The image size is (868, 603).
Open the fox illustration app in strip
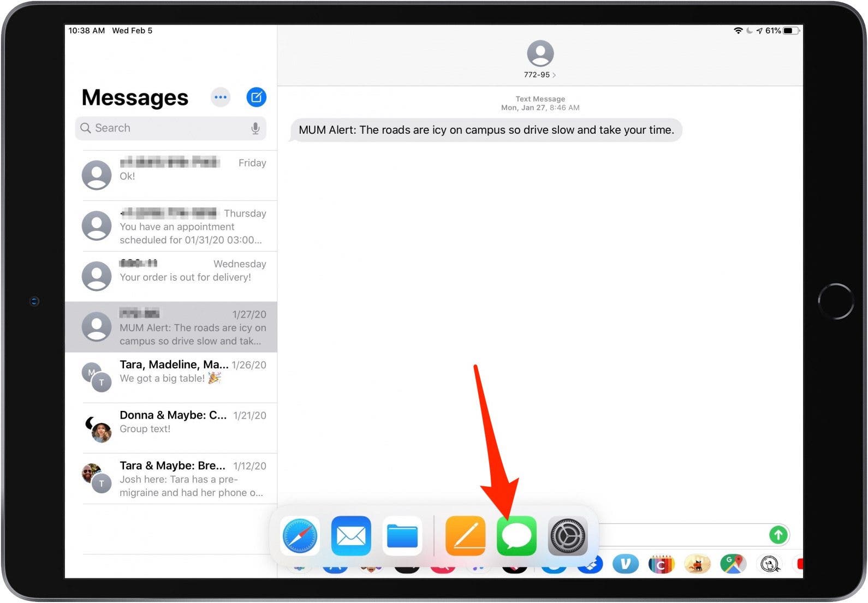tap(697, 564)
